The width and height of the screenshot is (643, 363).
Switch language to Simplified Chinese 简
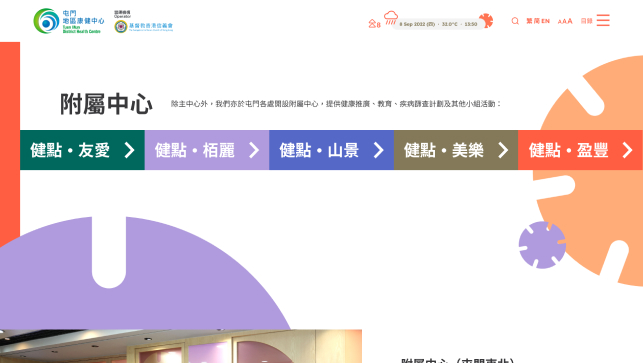[537, 21]
